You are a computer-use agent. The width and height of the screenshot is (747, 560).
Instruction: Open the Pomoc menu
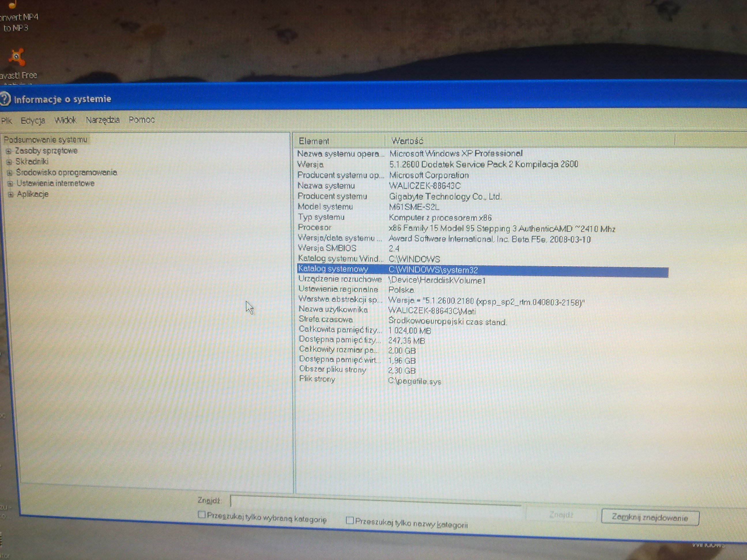(142, 120)
